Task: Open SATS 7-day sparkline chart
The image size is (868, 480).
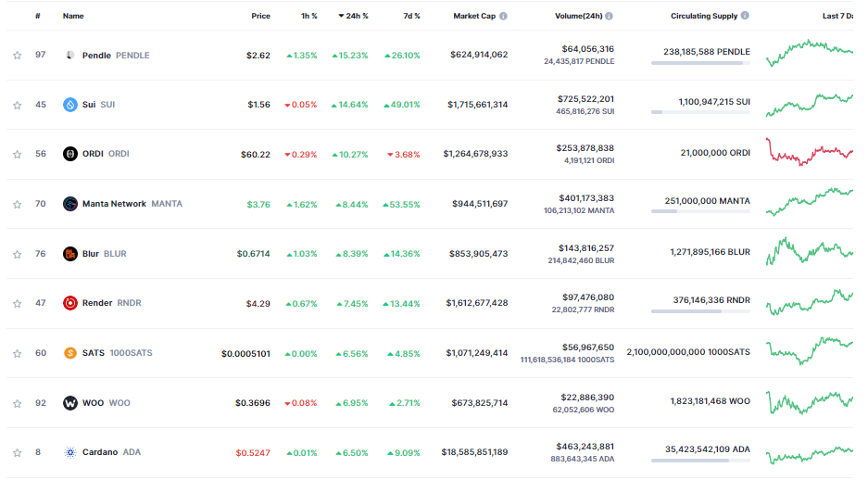Action: pyautogui.click(x=810, y=351)
